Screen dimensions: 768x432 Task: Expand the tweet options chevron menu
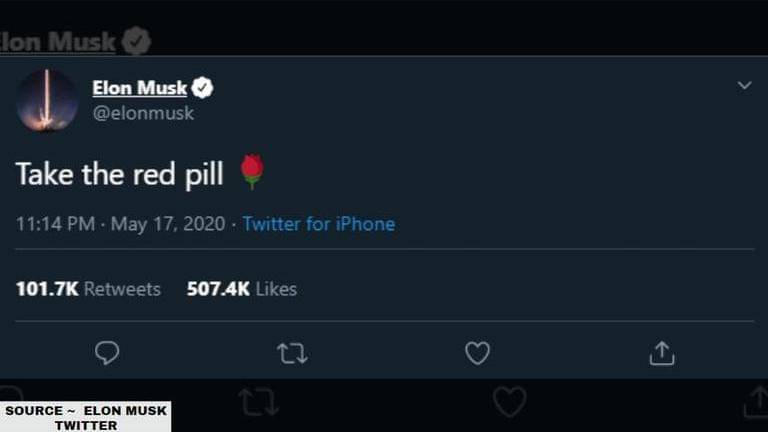point(744,86)
